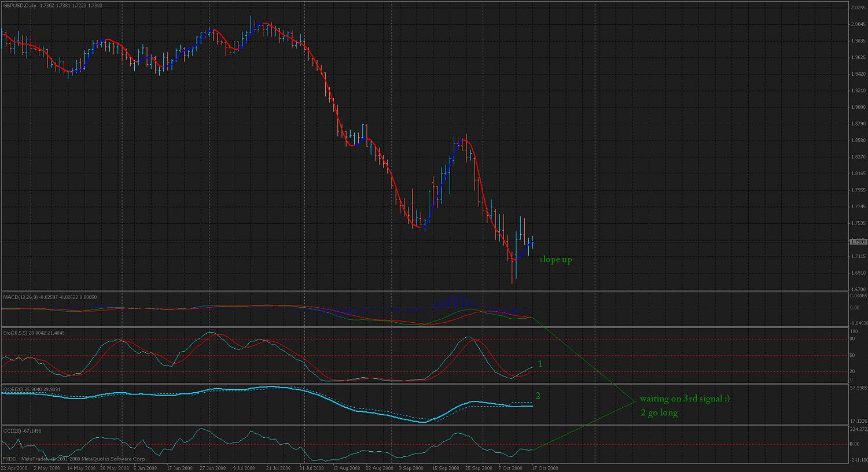
Task: Click the 2 May 2008 date label
Action: click(x=47, y=468)
